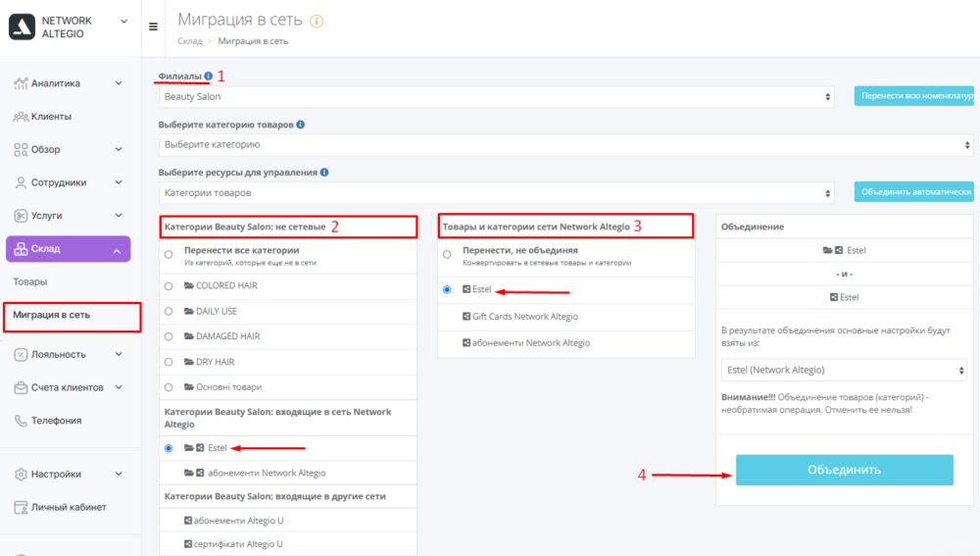Select Estel radio in Network Altegio list
Viewport: 980px width, 556px height.
point(447,289)
